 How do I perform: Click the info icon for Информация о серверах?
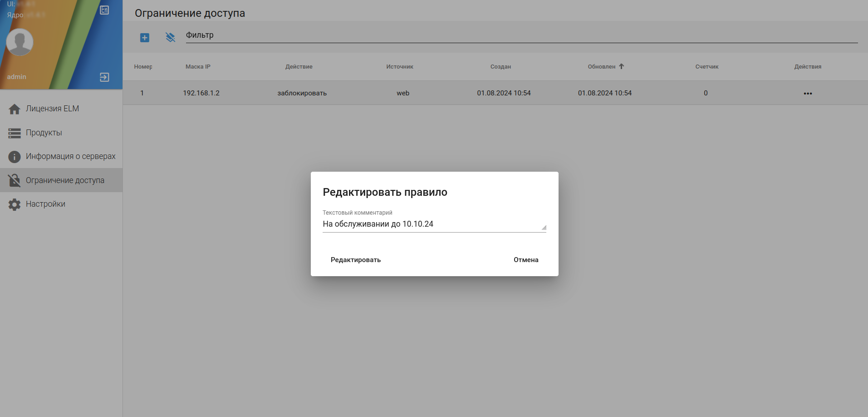[x=15, y=157]
